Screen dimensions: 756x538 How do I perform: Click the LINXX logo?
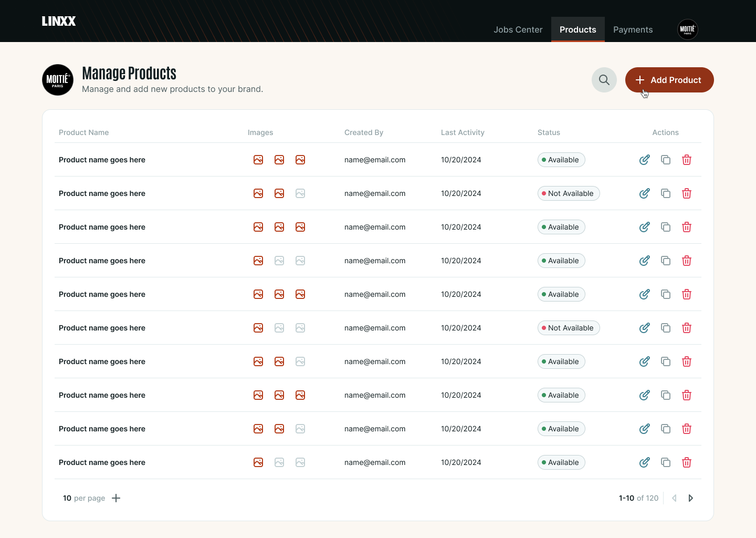tap(59, 21)
